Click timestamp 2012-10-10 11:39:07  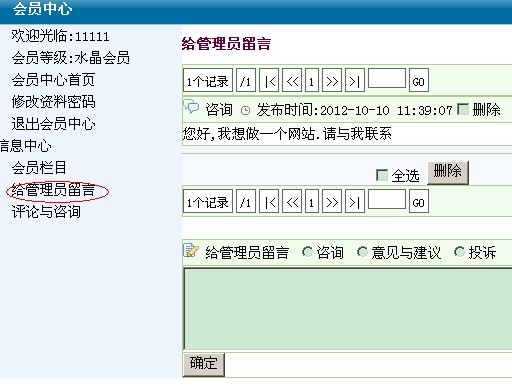coord(386,110)
